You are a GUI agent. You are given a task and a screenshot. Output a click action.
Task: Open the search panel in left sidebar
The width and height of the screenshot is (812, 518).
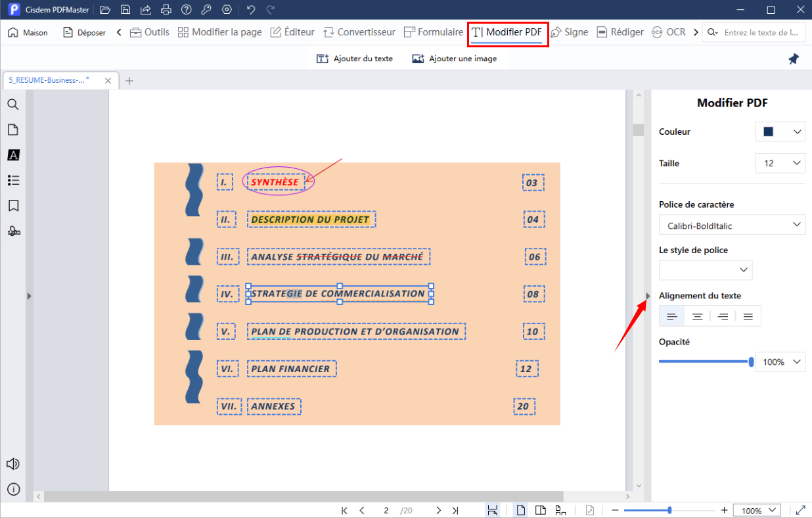13,105
